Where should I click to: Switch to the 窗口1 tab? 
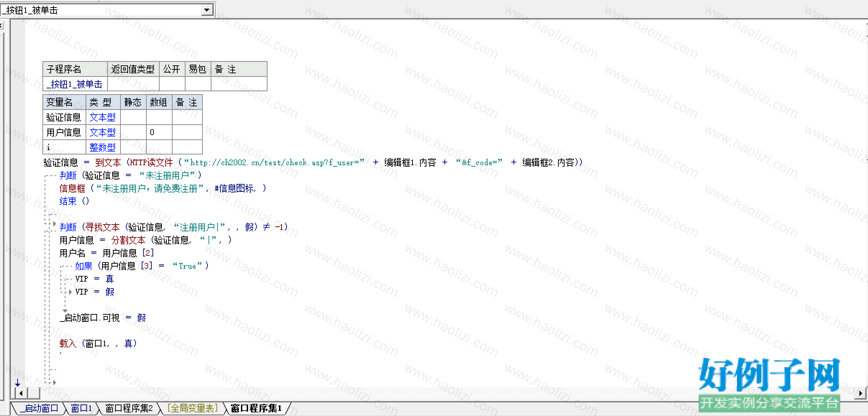[81, 408]
